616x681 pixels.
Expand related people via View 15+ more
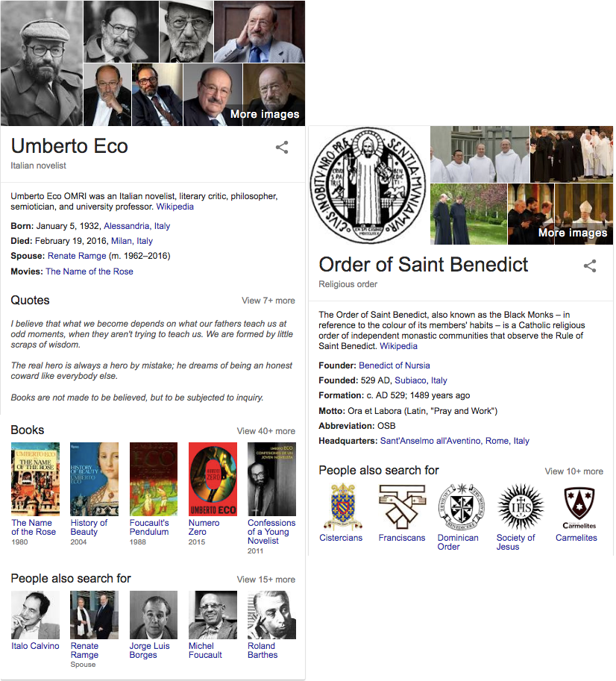(266, 580)
